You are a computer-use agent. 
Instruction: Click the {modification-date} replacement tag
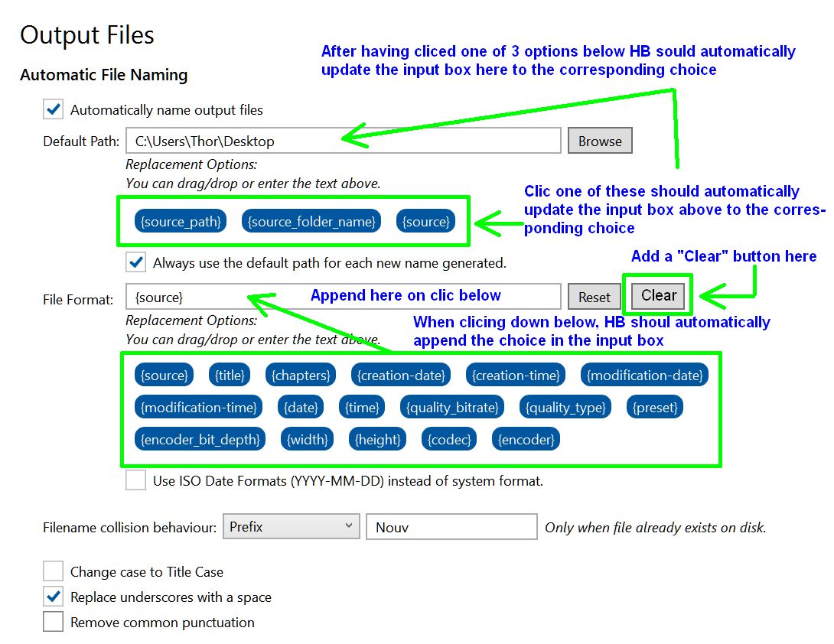pyautogui.click(x=645, y=376)
